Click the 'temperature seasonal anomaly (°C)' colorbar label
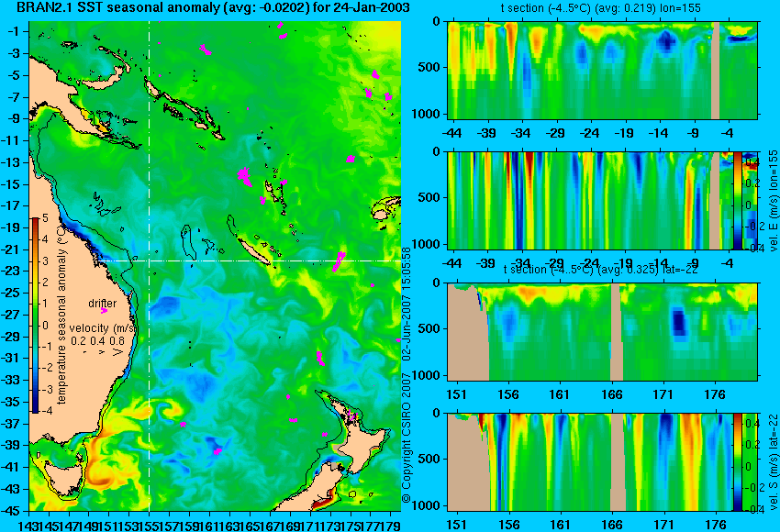 61,315
